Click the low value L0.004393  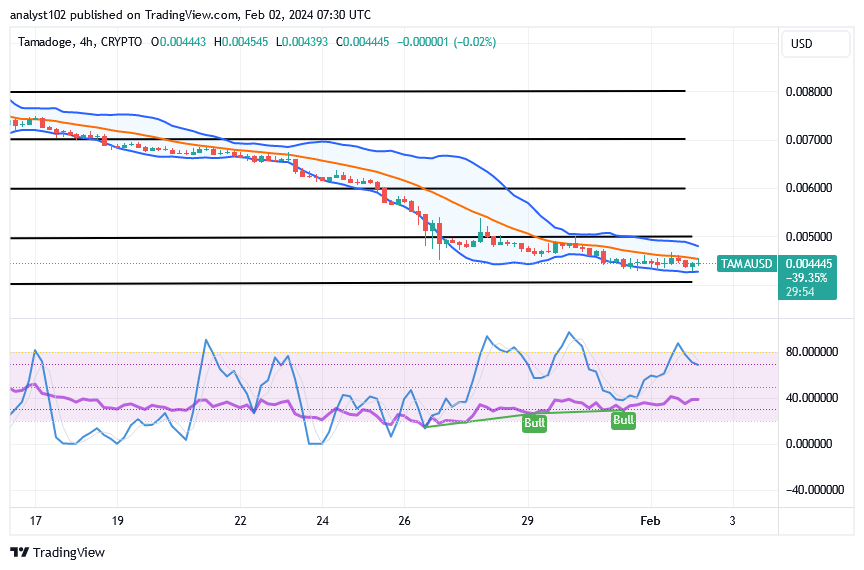pyautogui.click(x=302, y=42)
